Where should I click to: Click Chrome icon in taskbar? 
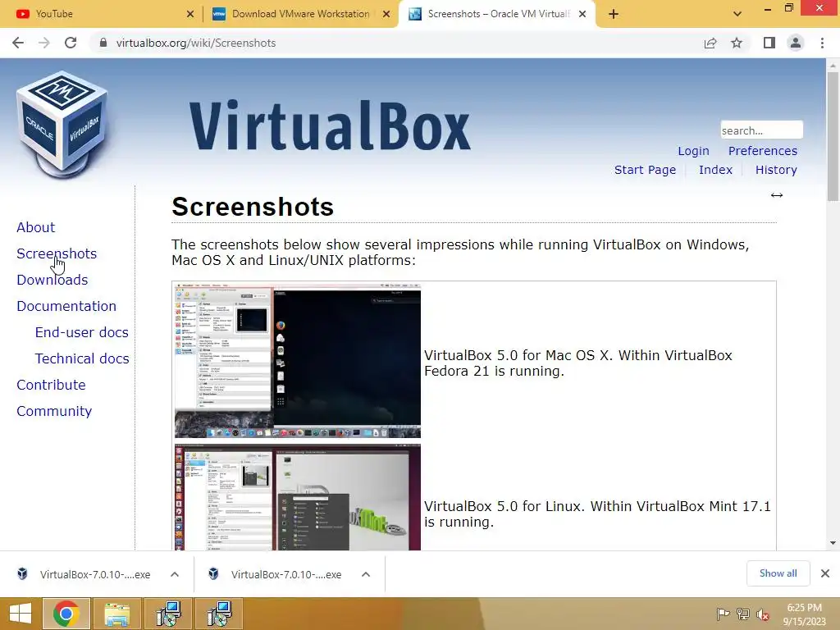pyautogui.click(x=66, y=614)
